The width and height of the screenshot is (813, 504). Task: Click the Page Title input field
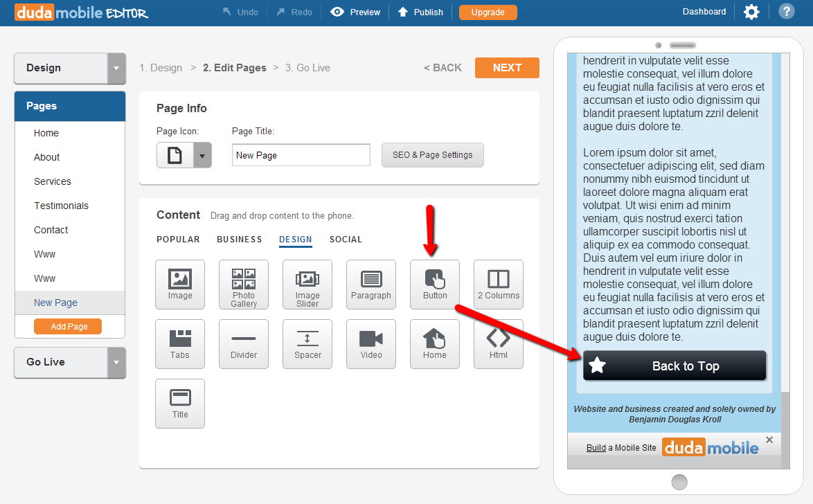(301, 155)
